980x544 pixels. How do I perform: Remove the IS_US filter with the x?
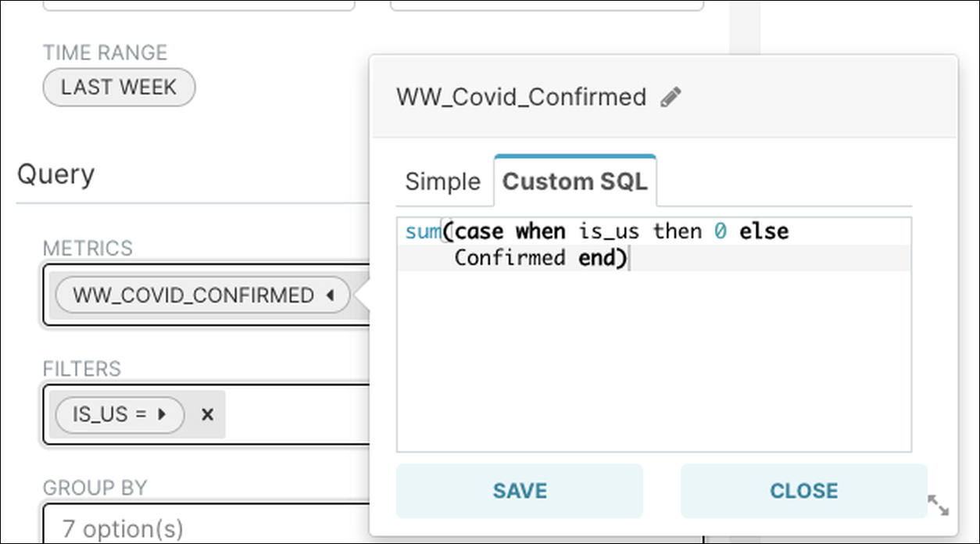click(207, 414)
